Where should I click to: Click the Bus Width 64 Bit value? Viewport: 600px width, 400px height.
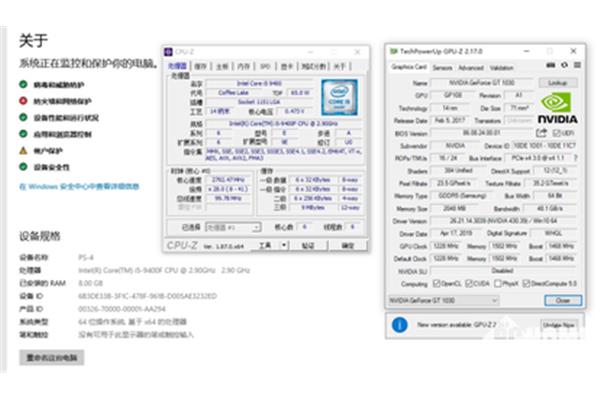(554, 196)
